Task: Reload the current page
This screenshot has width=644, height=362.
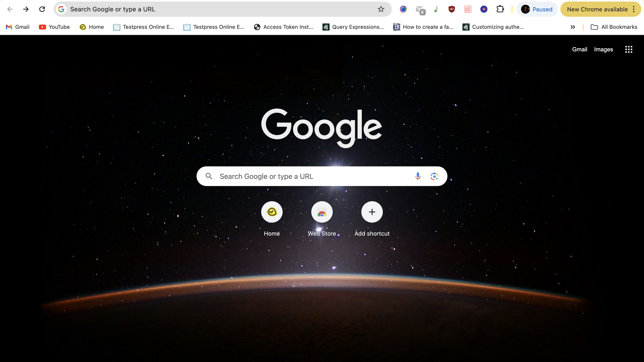Action: 42,9
